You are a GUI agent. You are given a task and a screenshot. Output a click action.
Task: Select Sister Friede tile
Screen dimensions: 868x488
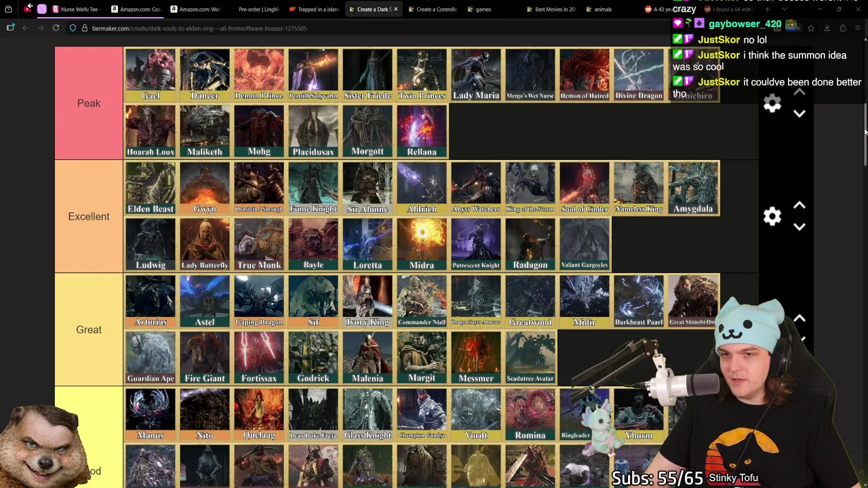point(368,75)
